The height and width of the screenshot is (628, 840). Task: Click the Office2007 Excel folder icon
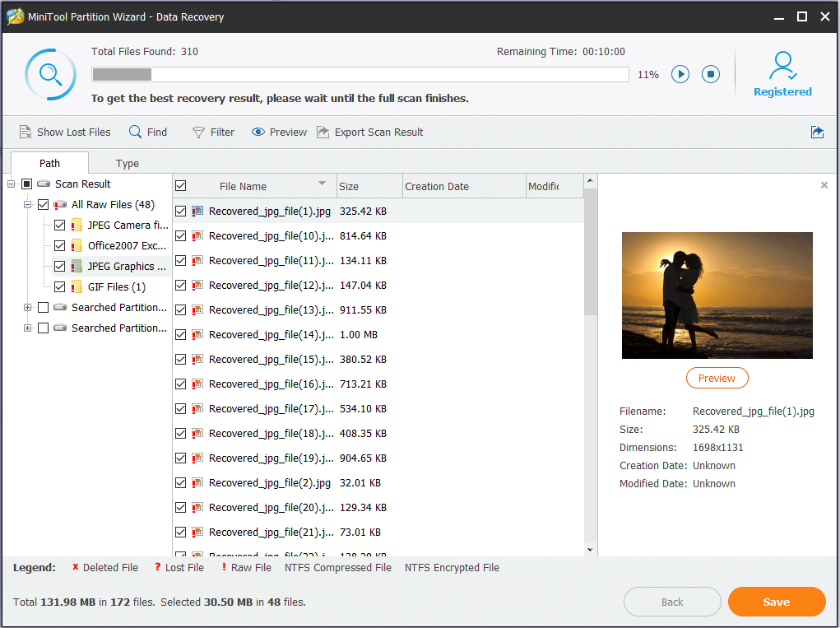(x=76, y=245)
